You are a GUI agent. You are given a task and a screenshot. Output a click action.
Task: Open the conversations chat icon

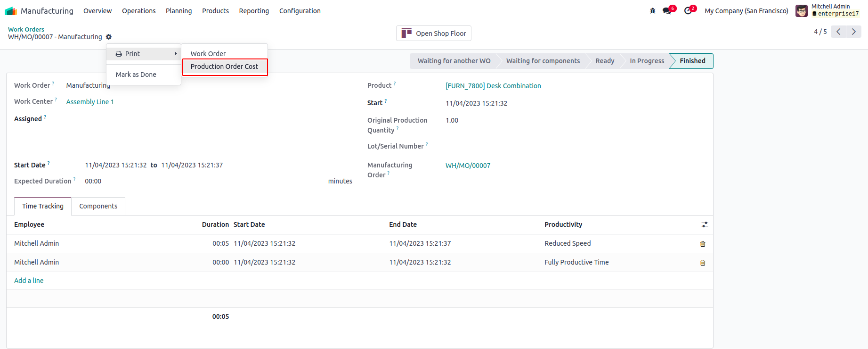tap(667, 11)
